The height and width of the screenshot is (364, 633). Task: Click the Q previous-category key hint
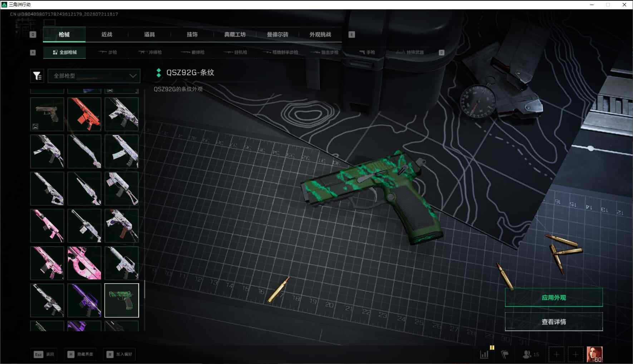point(33,35)
